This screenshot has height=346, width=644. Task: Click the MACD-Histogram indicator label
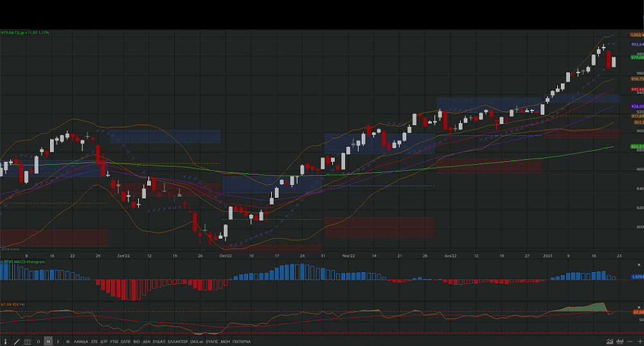point(23,262)
